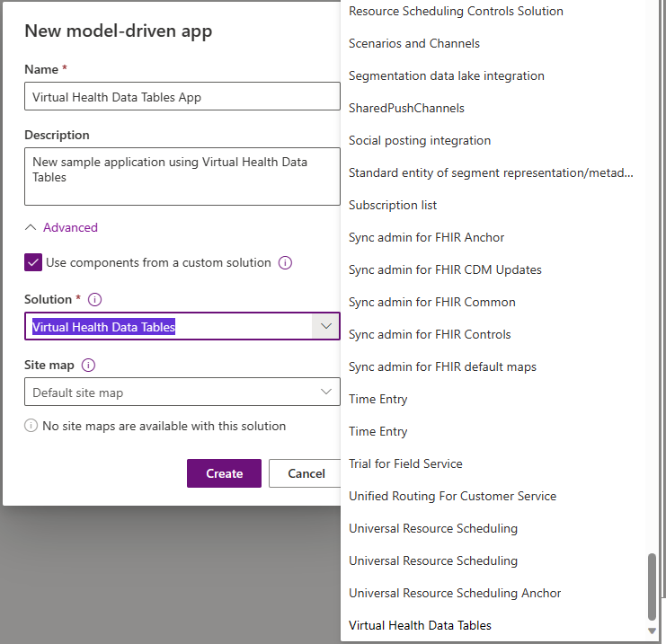Toggle Use components from a custom solution
This screenshot has width=666, height=644.
tap(33, 262)
